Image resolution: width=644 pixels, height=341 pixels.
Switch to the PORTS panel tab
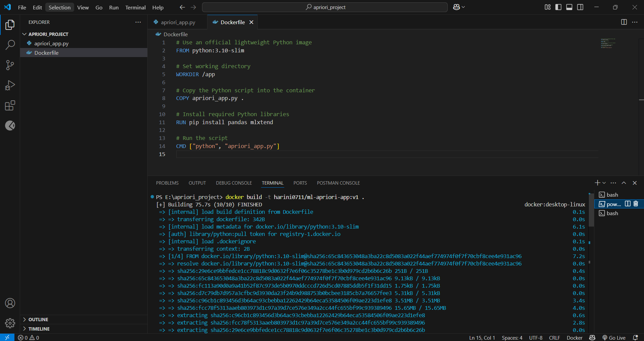(300, 183)
